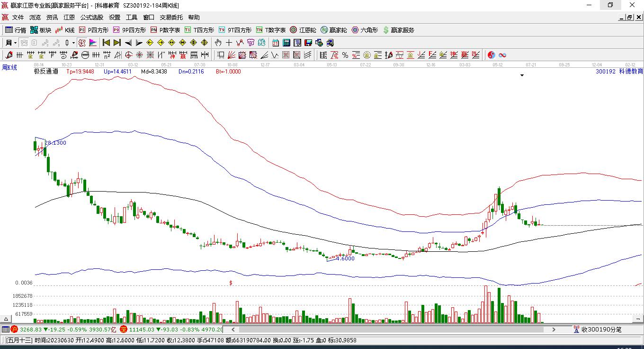Toggle the 权 price adjustment button
Screen dimensions: 644x349
click(82, 43)
